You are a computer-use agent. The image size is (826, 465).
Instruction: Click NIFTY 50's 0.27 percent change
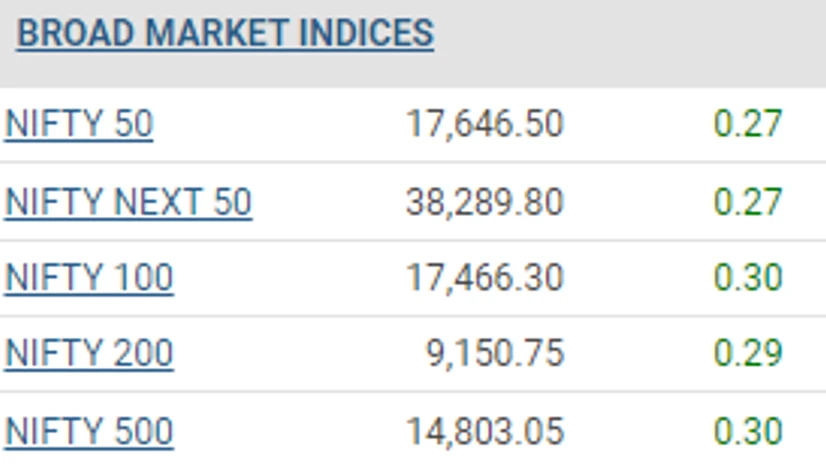(x=747, y=125)
